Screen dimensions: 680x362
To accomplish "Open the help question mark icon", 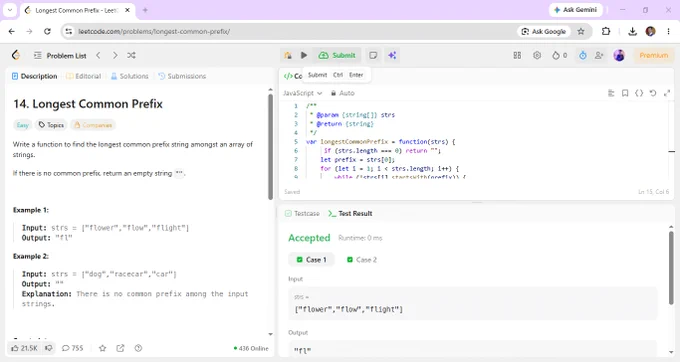I will (138, 348).
